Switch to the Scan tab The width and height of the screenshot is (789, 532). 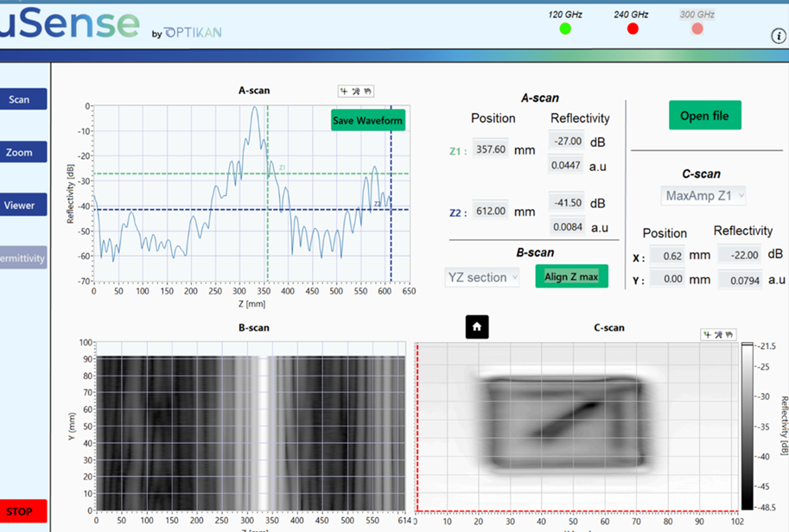23,99
